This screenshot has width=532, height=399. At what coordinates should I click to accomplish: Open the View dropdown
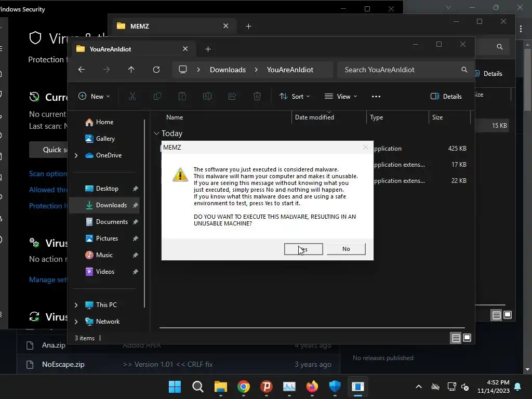(x=341, y=96)
